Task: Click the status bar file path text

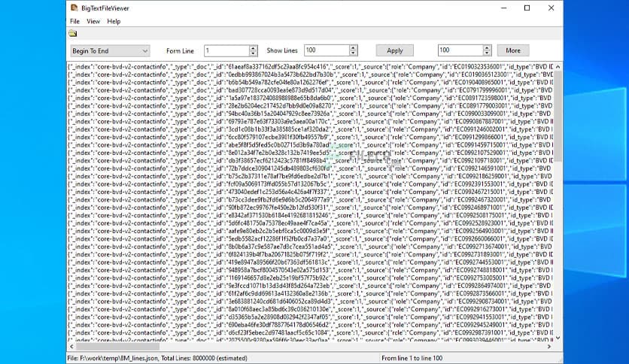Action: coord(157,358)
